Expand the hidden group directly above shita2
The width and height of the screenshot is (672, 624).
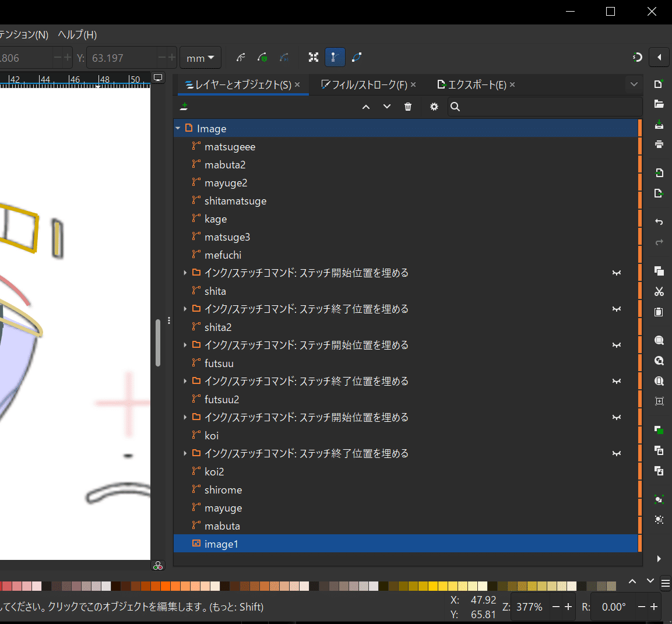tap(185, 309)
